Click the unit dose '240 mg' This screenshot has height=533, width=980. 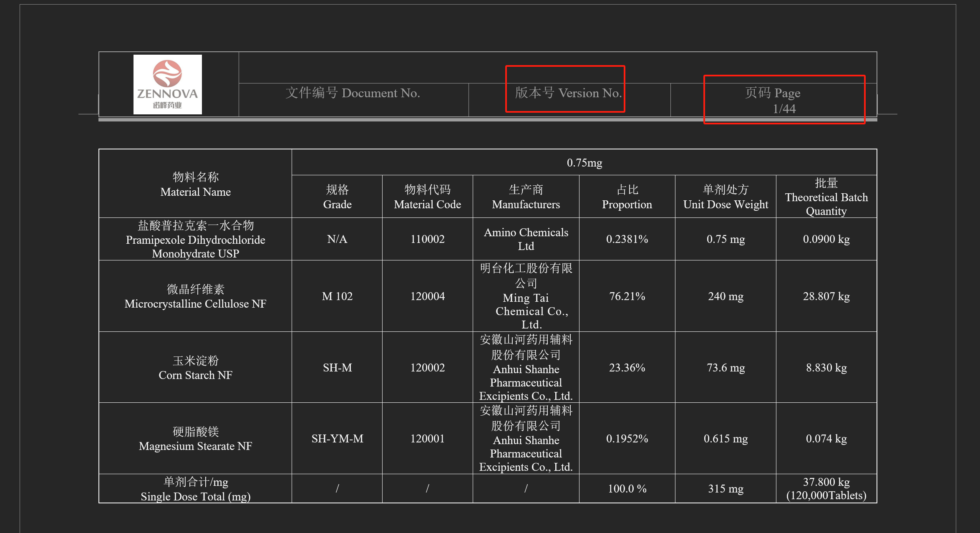click(726, 296)
